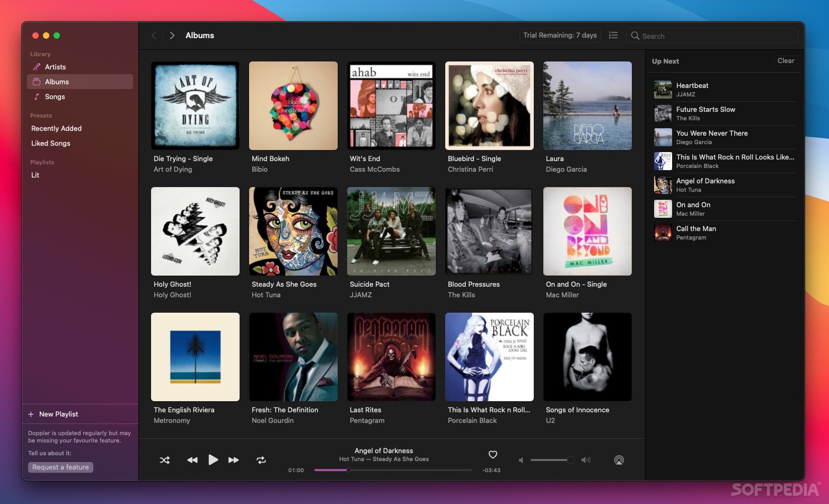
Task: Clear the Up Next queue
Action: [786, 61]
